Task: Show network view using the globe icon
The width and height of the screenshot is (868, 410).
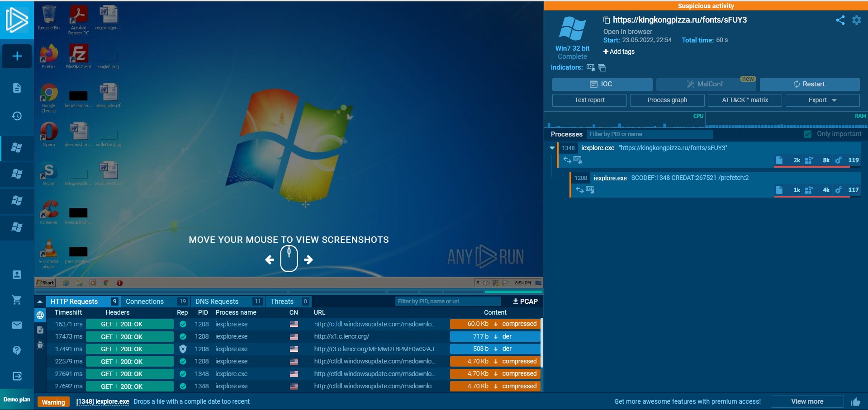Action: pyautogui.click(x=40, y=315)
